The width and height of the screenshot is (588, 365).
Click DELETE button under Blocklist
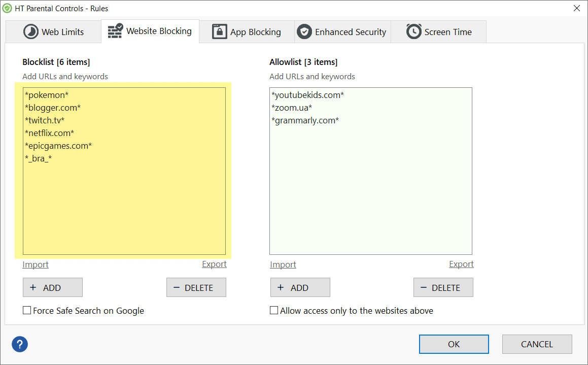click(196, 287)
